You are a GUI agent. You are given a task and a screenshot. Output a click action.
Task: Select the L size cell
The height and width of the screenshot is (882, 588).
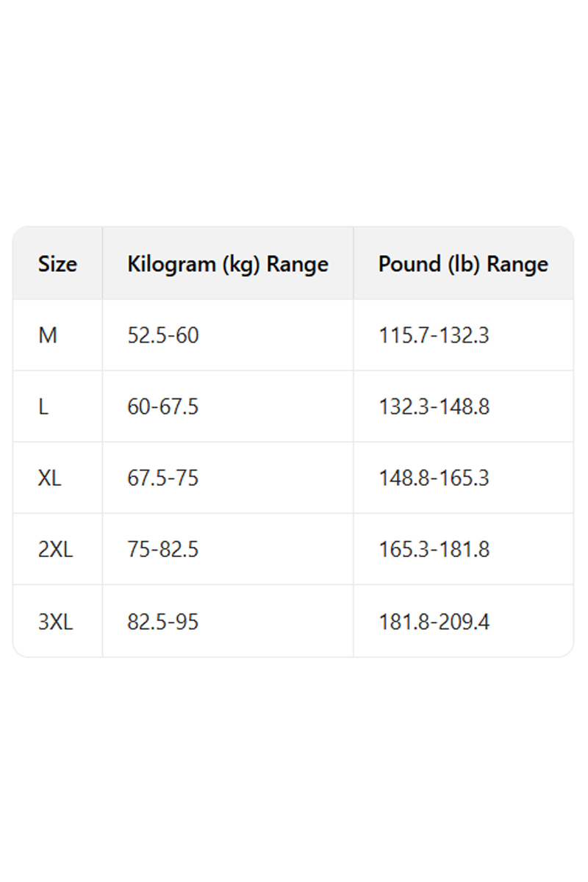pyautogui.click(x=43, y=406)
